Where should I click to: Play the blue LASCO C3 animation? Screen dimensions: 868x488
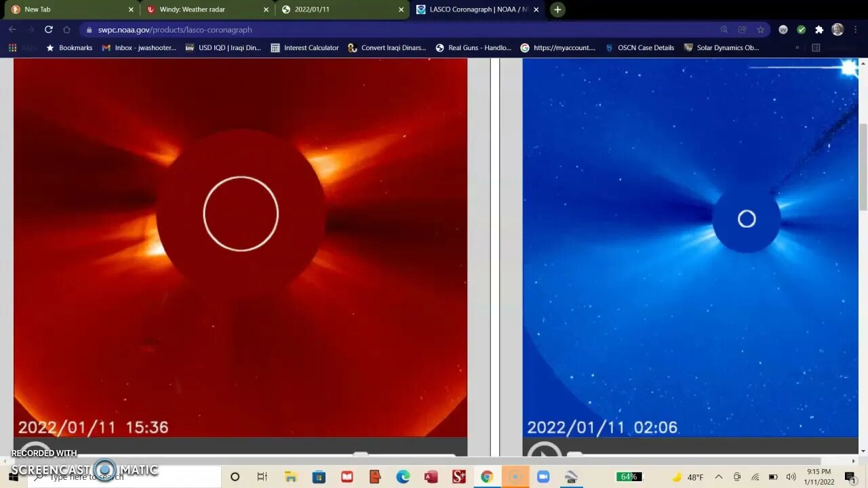545,451
